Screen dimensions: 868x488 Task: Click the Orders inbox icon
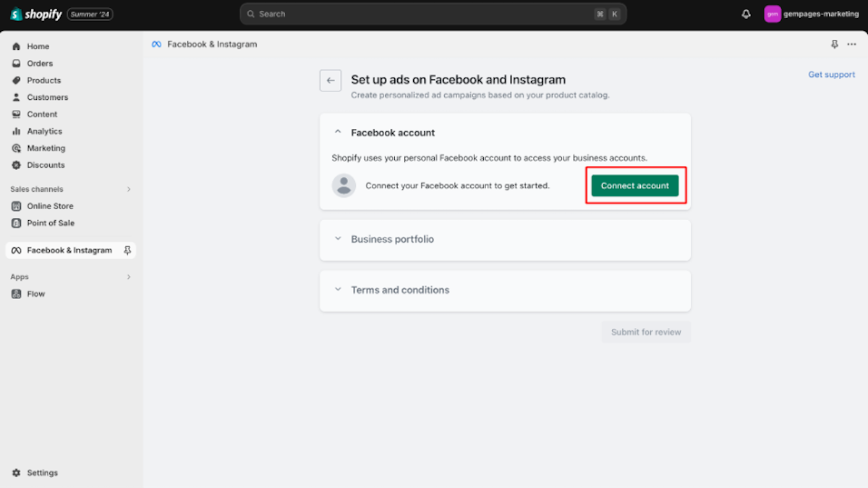pyautogui.click(x=17, y=64)
